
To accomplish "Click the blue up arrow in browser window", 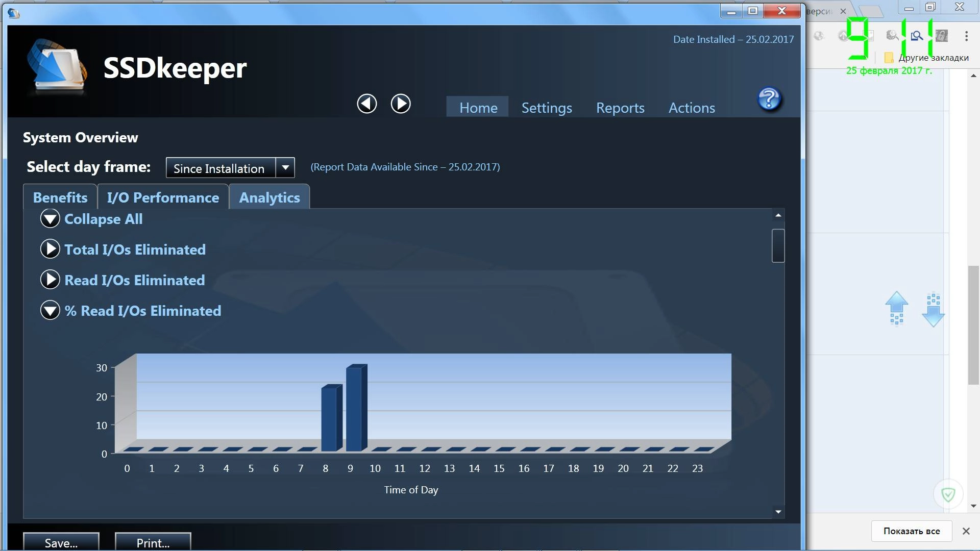I will click(897, 308).
